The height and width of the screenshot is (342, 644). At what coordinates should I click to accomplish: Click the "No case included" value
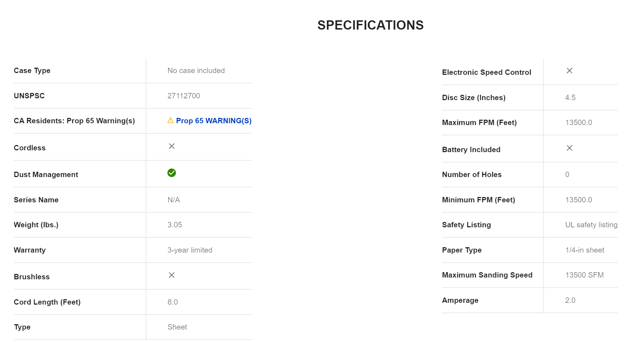tap(196, 71)
